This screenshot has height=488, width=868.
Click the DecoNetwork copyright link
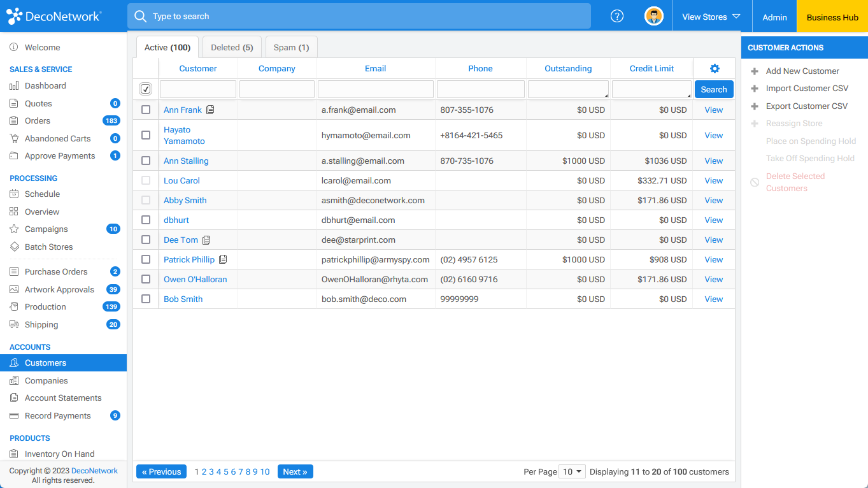pos(94,471)
